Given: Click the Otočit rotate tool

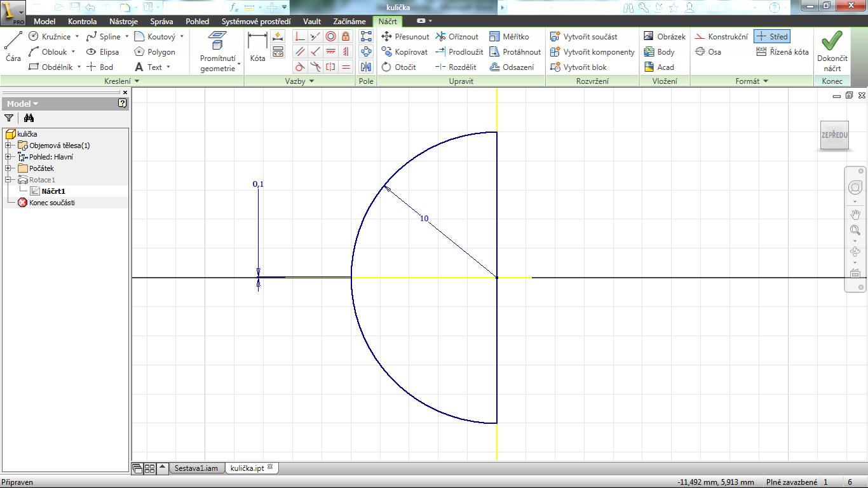Looking at the screenshot, I should (398, 67).
